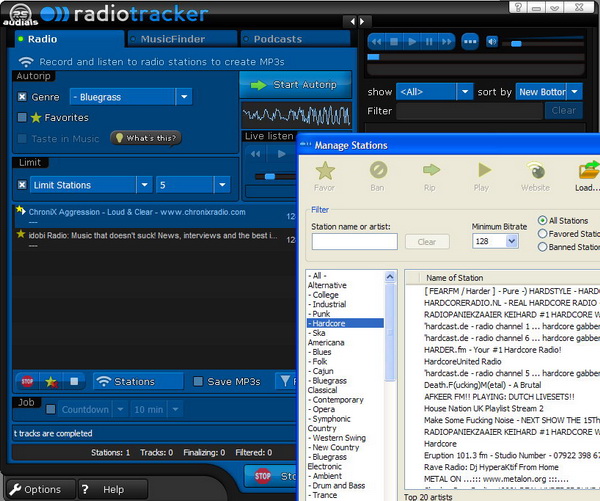Click the audio waveform display

pyautogui.click(x=296, y=114)
